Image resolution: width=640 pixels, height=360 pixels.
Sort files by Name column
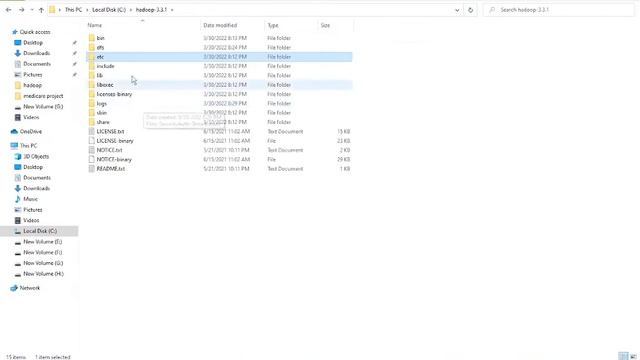click(95, 25)
